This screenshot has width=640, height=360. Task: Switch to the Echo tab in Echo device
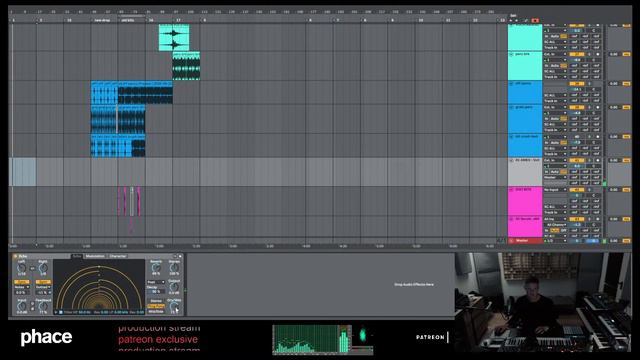point(77,256)
